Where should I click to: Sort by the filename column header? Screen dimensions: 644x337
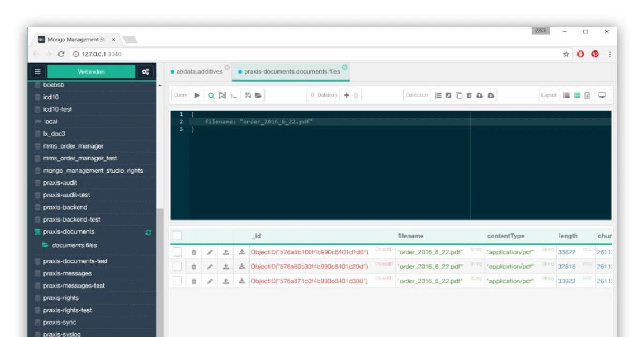411,236
